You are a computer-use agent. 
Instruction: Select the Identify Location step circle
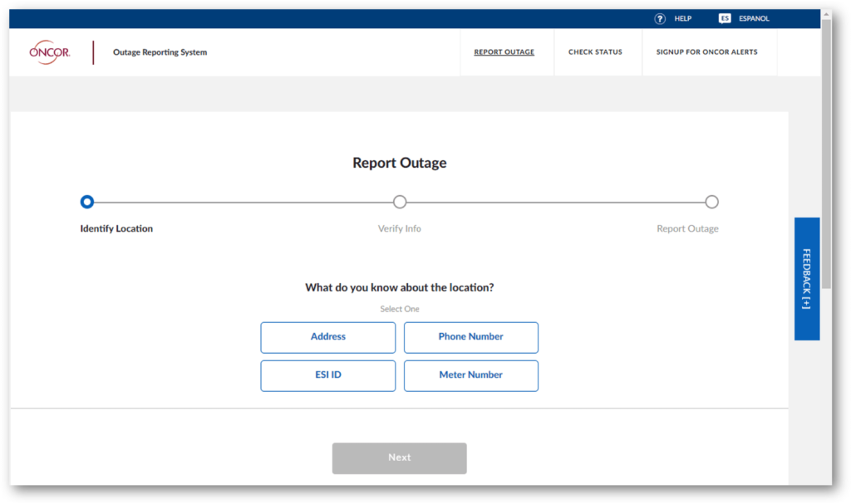point(87,202)
